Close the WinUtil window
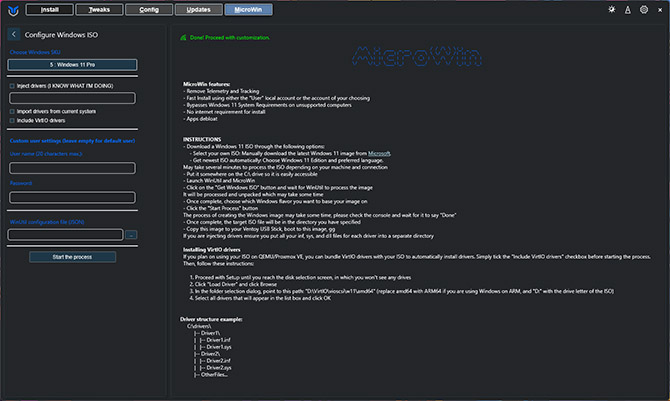This screenshot has height=401, width=670. (659, 10)
